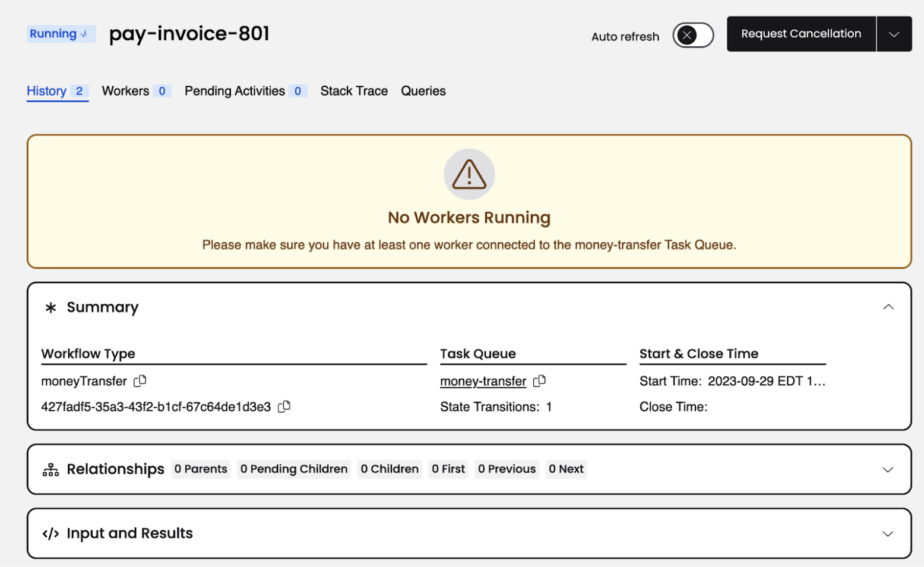Image resolution: width=924 pixels, height=567 pixels.
Task: Select the Queries tab
Action: [423, 91]
